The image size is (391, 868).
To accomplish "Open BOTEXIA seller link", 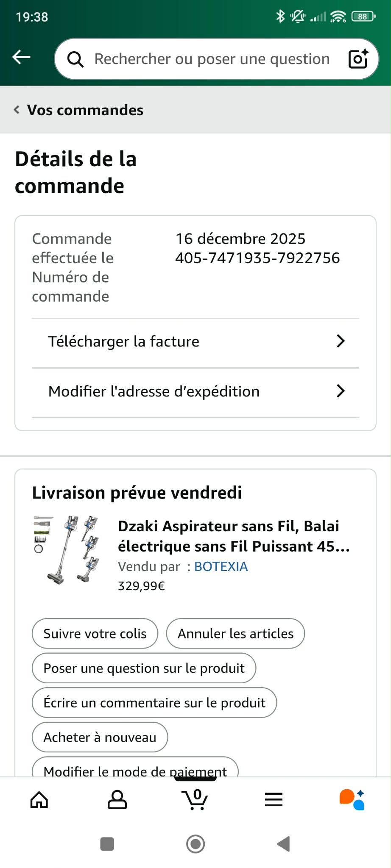I will tap(221, 567).
